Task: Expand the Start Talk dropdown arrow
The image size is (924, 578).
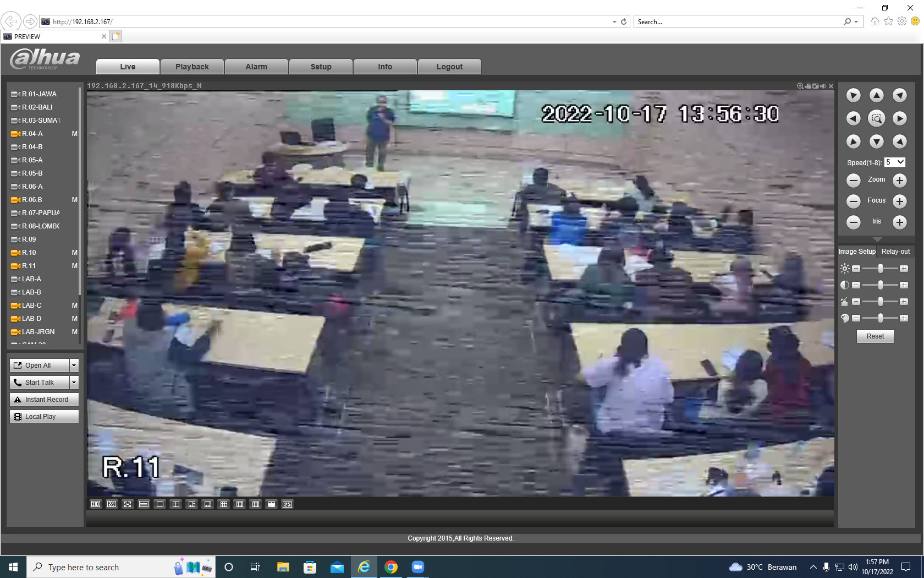Action: pos(74,383)
